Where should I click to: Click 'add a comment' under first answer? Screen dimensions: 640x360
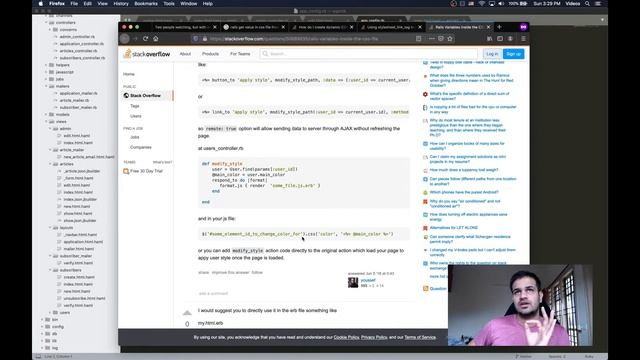point(213,293)
